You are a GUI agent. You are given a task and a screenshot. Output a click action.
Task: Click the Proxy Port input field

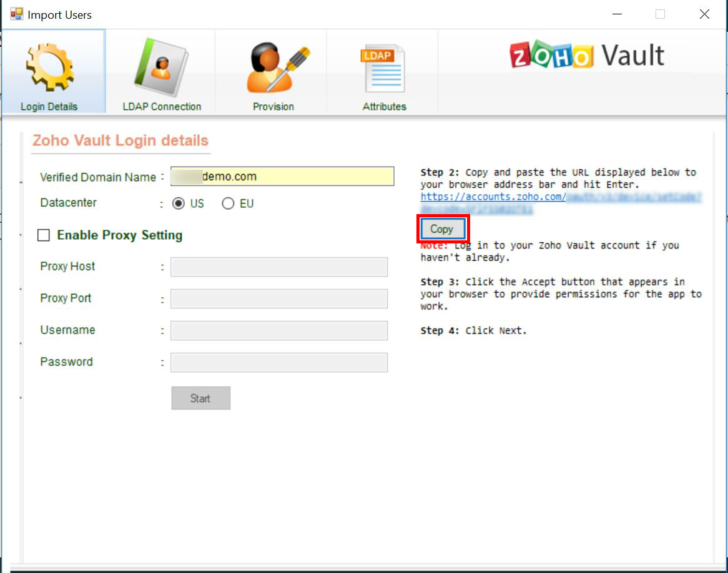pos(279,298)
